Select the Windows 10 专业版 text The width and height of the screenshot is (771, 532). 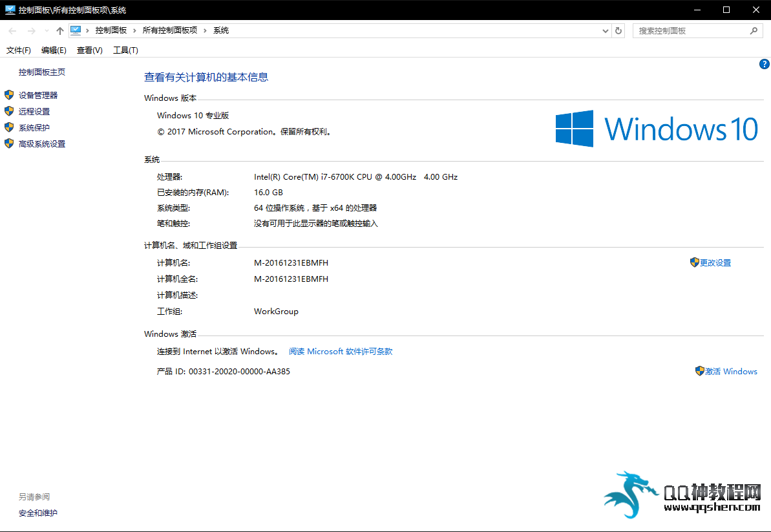(193, 116)
